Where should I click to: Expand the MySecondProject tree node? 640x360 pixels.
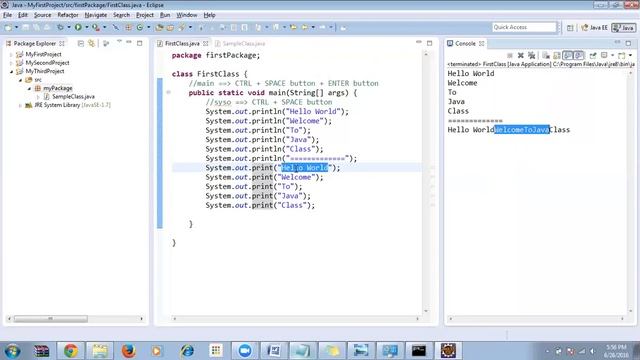(x=11, y=63)
